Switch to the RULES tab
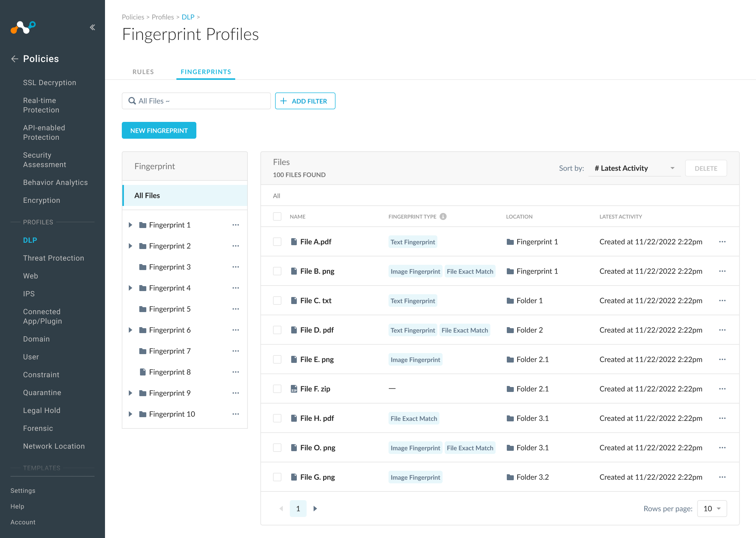The height and width of the screenshot is (538, 756). click(143, 72)
